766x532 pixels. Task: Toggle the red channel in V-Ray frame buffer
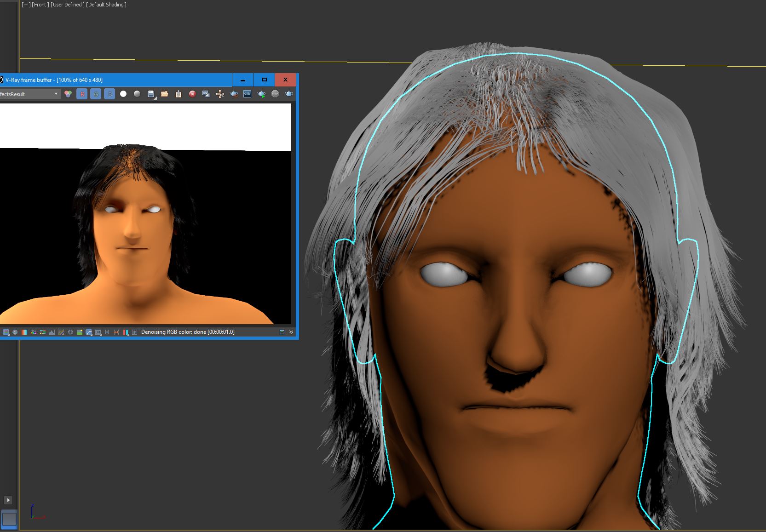coord(82,94)
